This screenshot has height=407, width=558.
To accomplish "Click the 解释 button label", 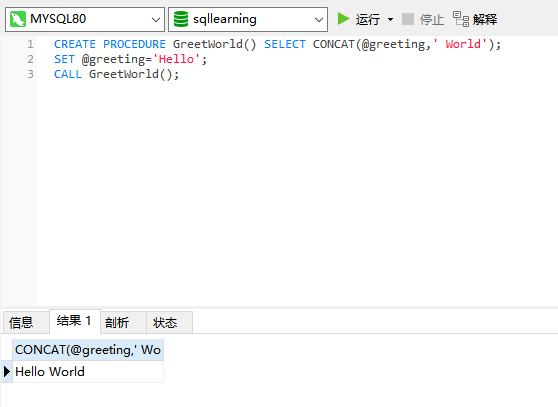I will pyautogui.click(x=485, y=19).
